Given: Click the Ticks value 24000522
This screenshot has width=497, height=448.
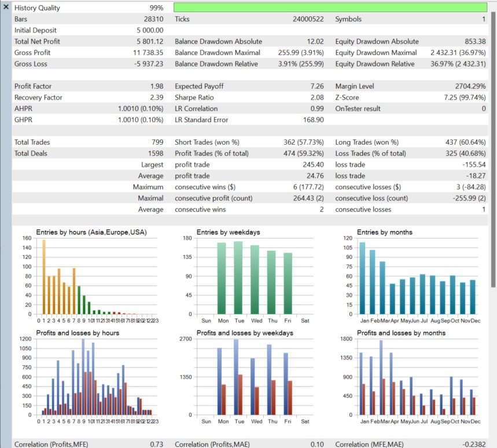Looking at the screenshot, I should click(308, 19).
